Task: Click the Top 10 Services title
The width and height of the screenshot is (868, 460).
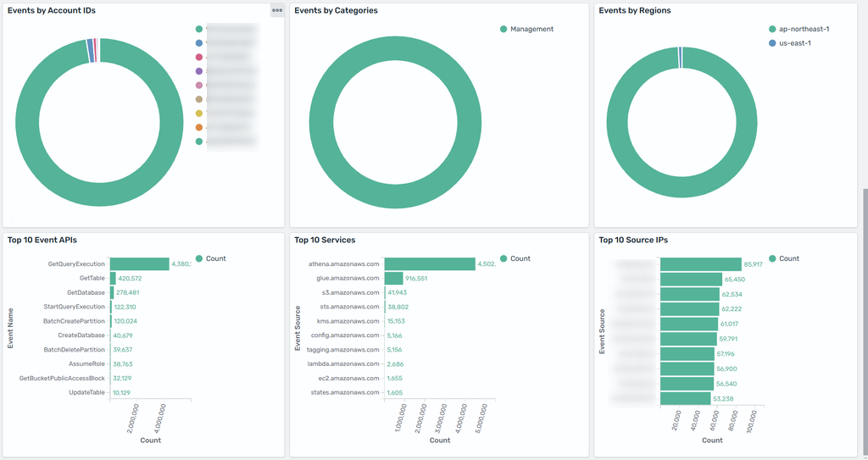Action: click(x=325, y=241)
